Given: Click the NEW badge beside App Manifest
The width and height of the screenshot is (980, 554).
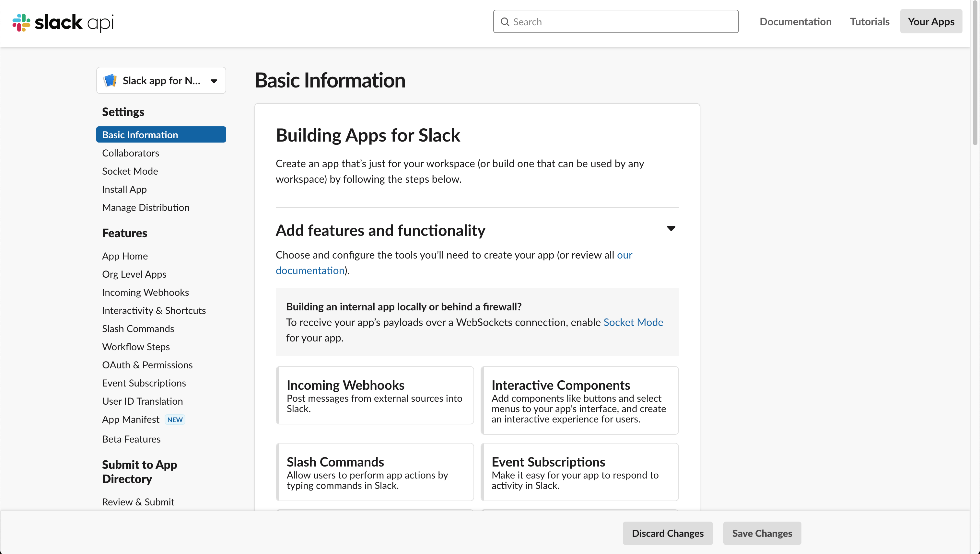Looking at the screenshot, I should (x=175, y=419).
